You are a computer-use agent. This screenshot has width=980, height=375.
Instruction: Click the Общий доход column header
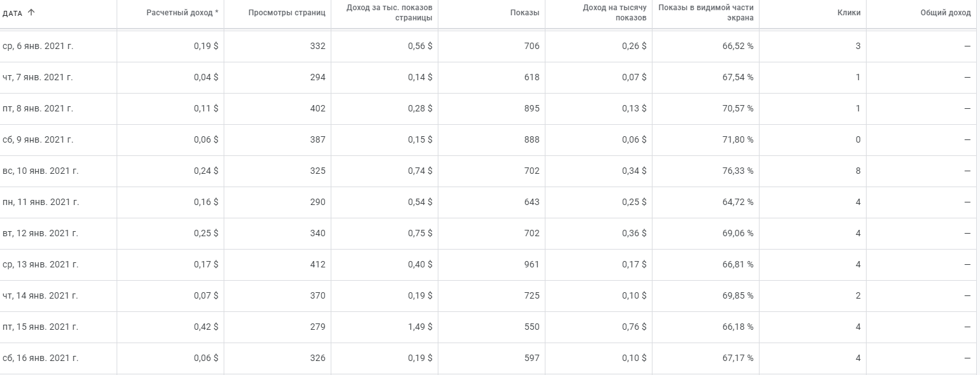pos(946,13)
